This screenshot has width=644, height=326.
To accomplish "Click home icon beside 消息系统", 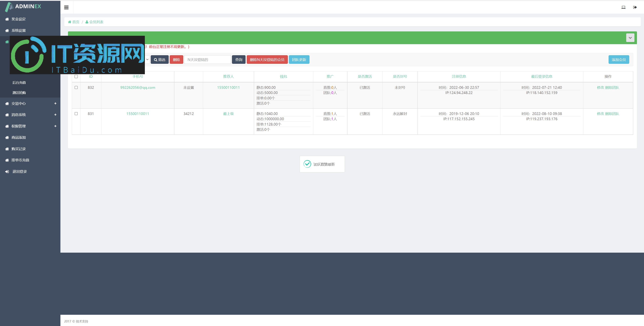I will (7, 115).
